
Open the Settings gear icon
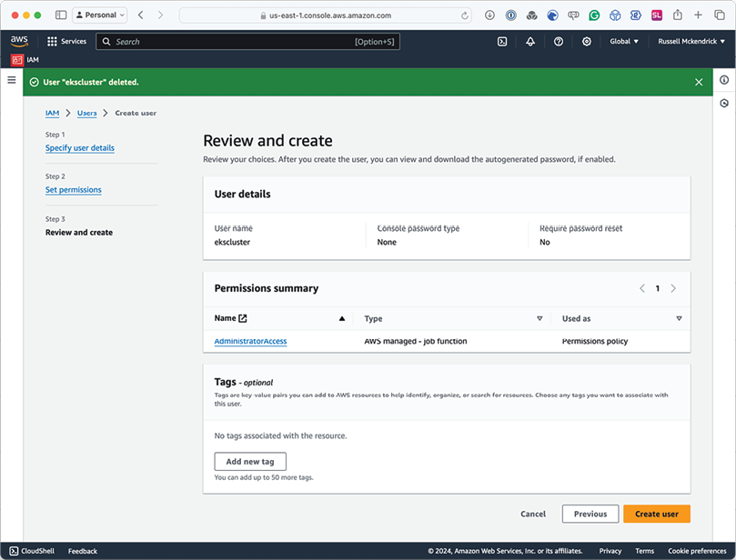(x=586, y=41)
